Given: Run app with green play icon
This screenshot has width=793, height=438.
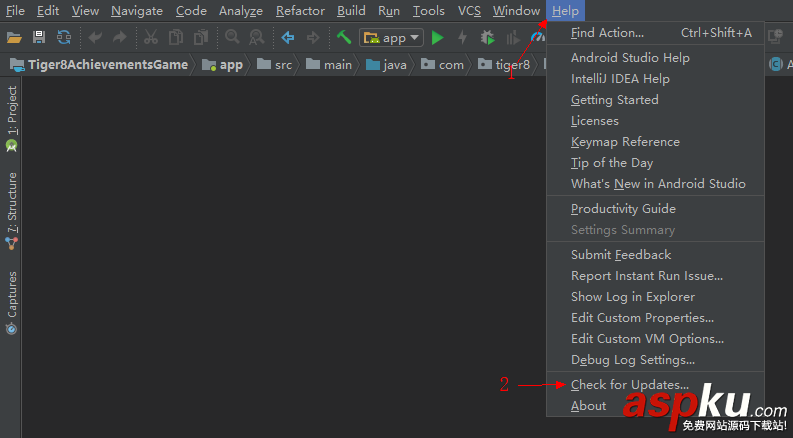Looking at the screenshot, I should tap(437, 37).
